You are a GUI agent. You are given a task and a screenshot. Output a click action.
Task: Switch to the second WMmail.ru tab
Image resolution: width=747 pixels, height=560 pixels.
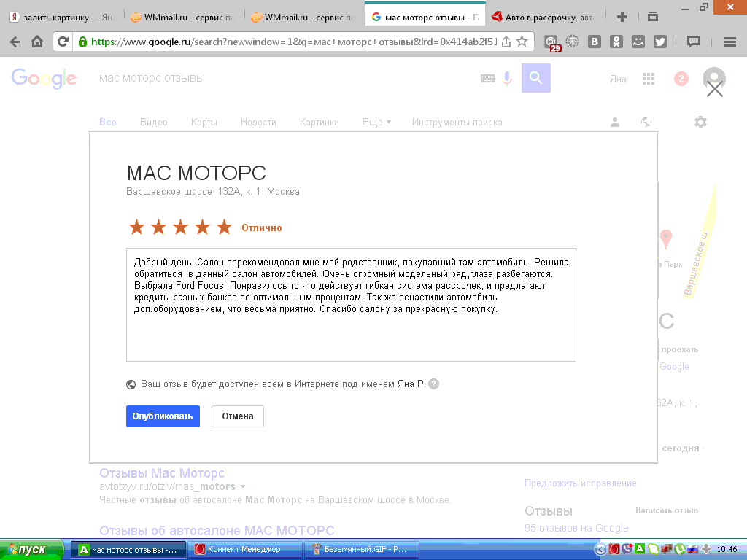pyautogui.click(x=304, y=17)
